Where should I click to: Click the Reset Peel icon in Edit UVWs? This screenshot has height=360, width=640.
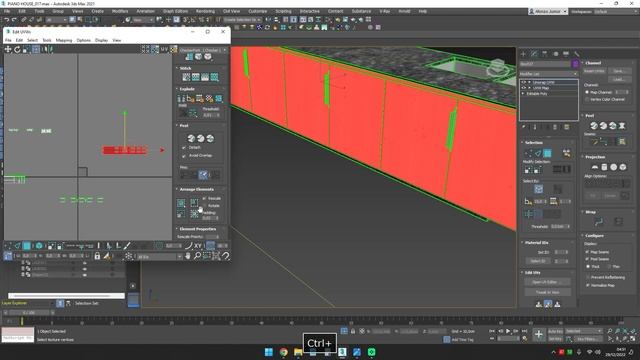pos(210,138)
